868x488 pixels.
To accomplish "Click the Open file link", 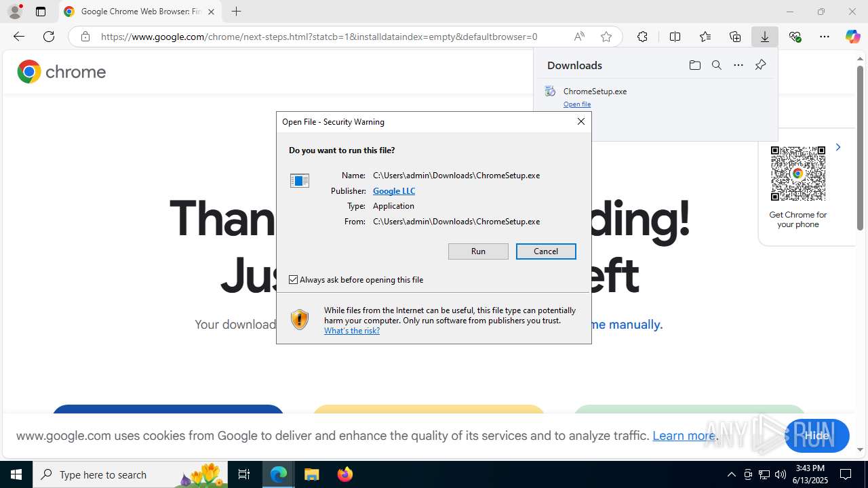I will click(577, 104).
